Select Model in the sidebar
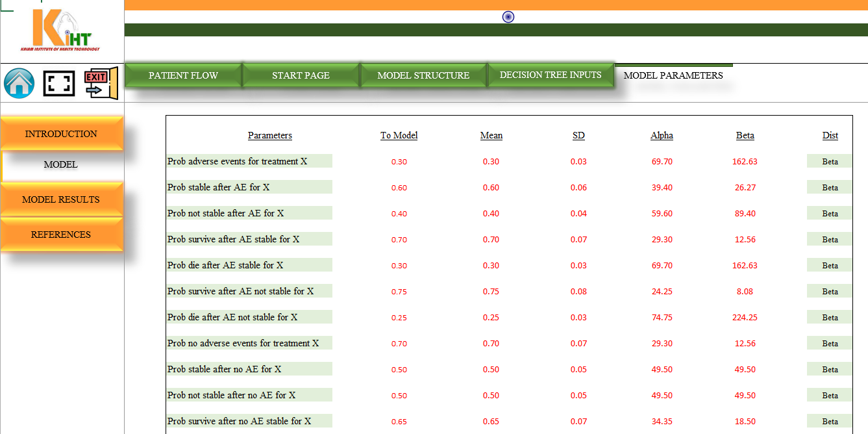 click(61, 165)
